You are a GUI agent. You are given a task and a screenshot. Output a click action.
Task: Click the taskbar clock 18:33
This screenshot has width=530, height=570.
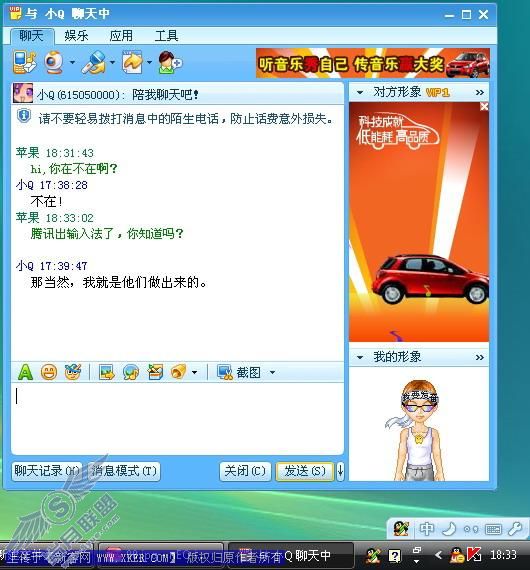coord(503,555)
